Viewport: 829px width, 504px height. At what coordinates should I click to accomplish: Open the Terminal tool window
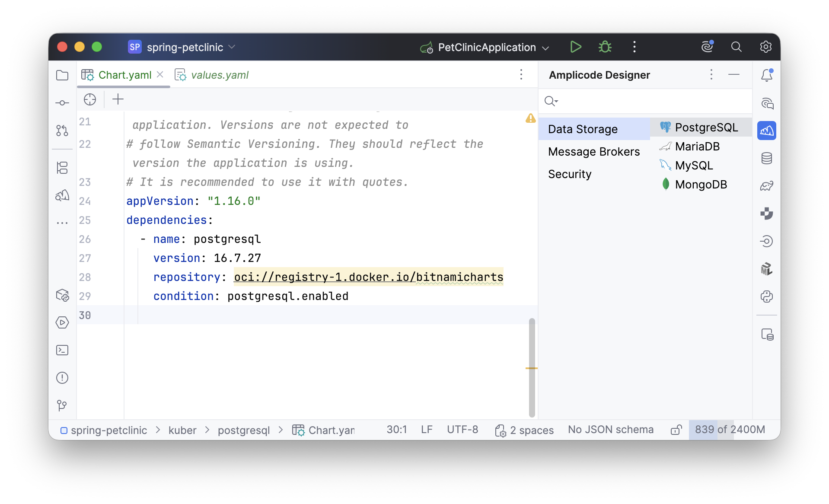click(x=62, y=350)
